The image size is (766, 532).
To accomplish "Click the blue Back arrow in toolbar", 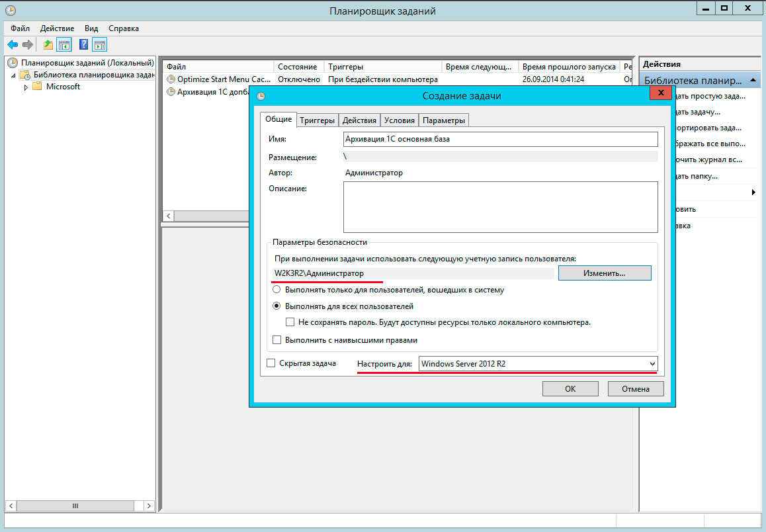I will [12, 45].
